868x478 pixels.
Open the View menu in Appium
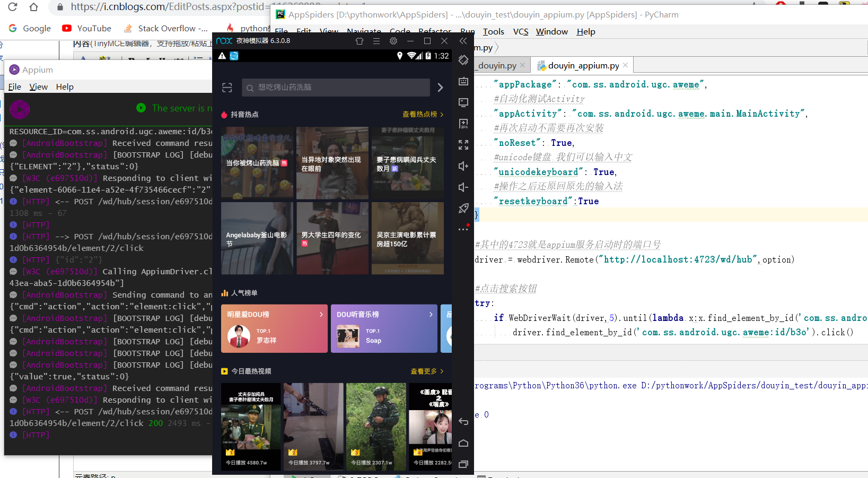[x=39, y=87]
